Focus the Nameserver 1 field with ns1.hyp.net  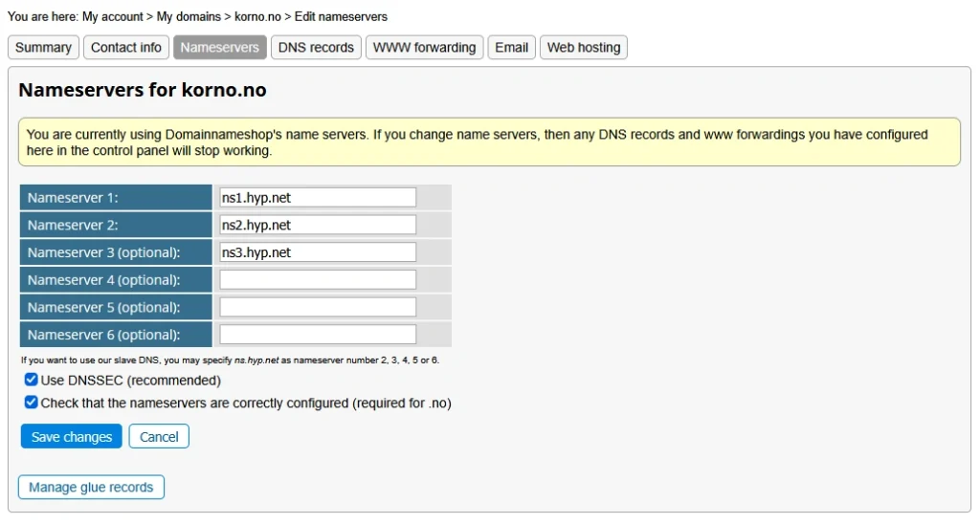pyautogui.click(x=318, y=197)
